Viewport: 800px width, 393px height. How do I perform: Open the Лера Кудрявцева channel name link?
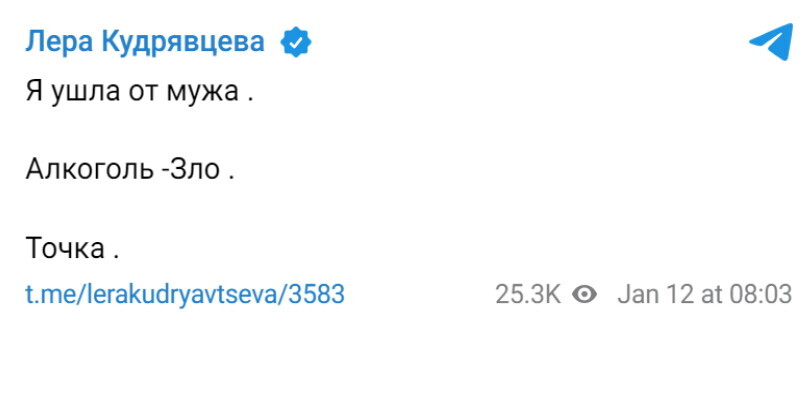tap(145, 42)
